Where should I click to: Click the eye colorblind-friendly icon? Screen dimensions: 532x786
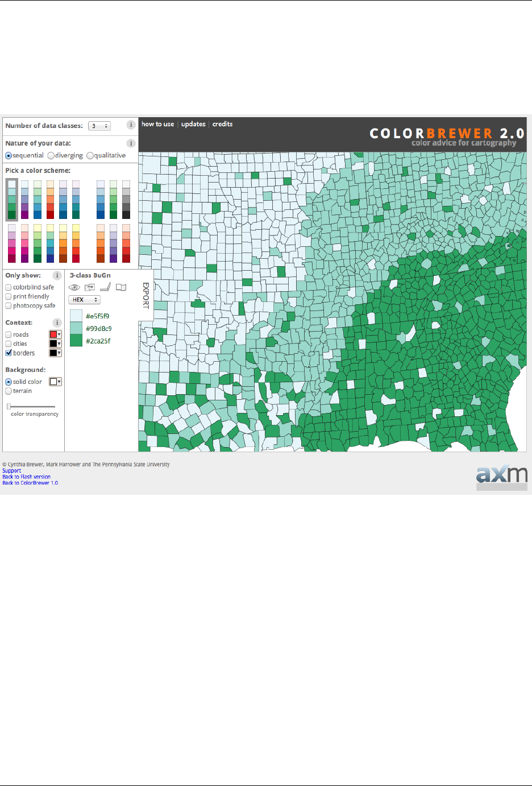[74, 287]
